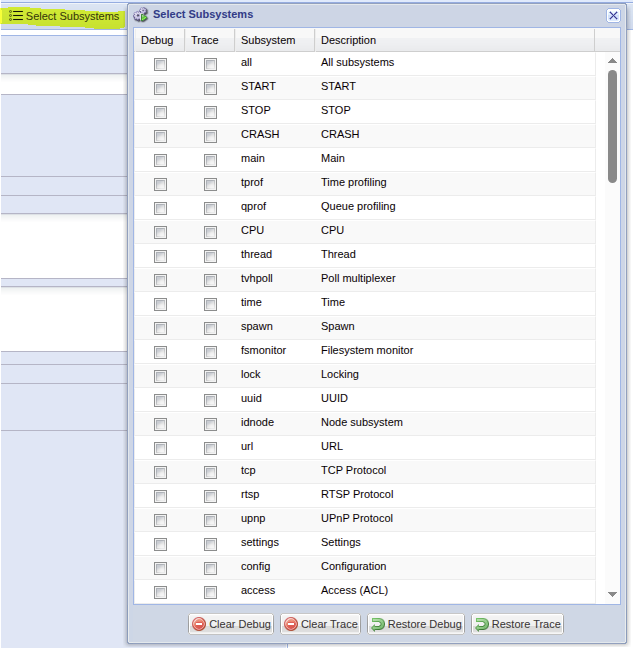Tick Debug checkbox for tcp subsystem
The width and height of the screenshot is (633, 648).
160,471
